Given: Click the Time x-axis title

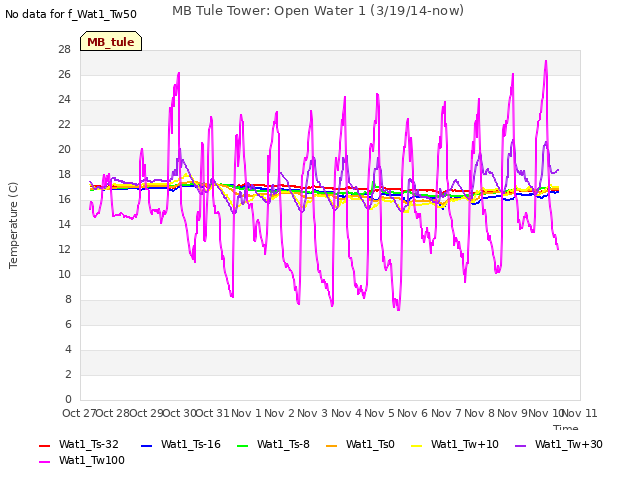Looking at the screenshot, I should click(566, 427).
